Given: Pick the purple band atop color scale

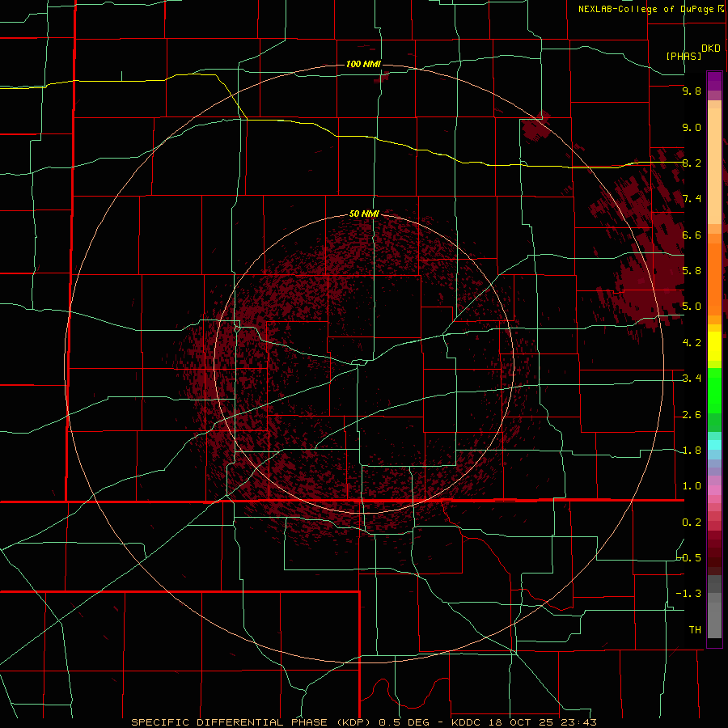Looking at the screenshot, I should point(714,81).
